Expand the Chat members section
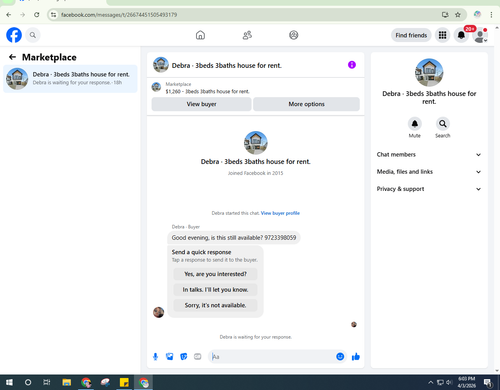500x390 pixels. click(x=429, y=154)
